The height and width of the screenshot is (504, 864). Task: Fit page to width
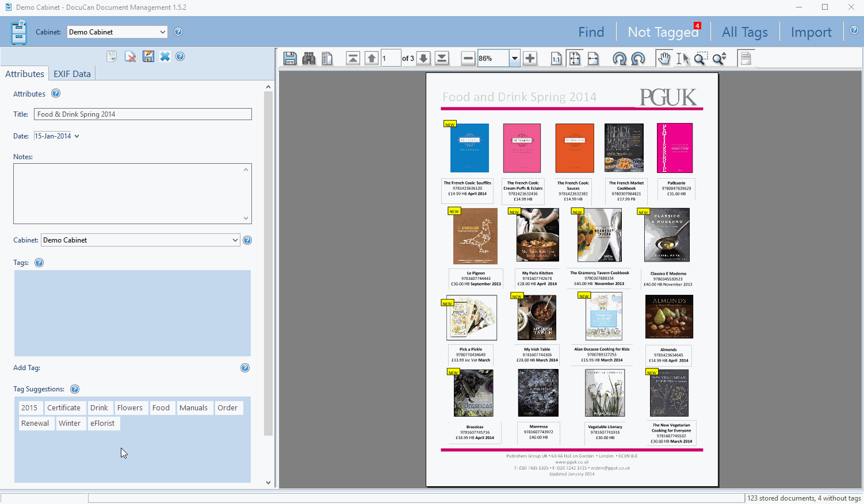[x=593, y=58]
